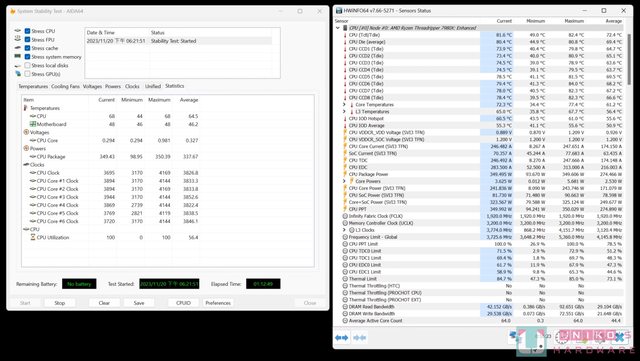Click the Stop button
The height and width of the screenshot is (361, 640).
[x=60, y=303]
